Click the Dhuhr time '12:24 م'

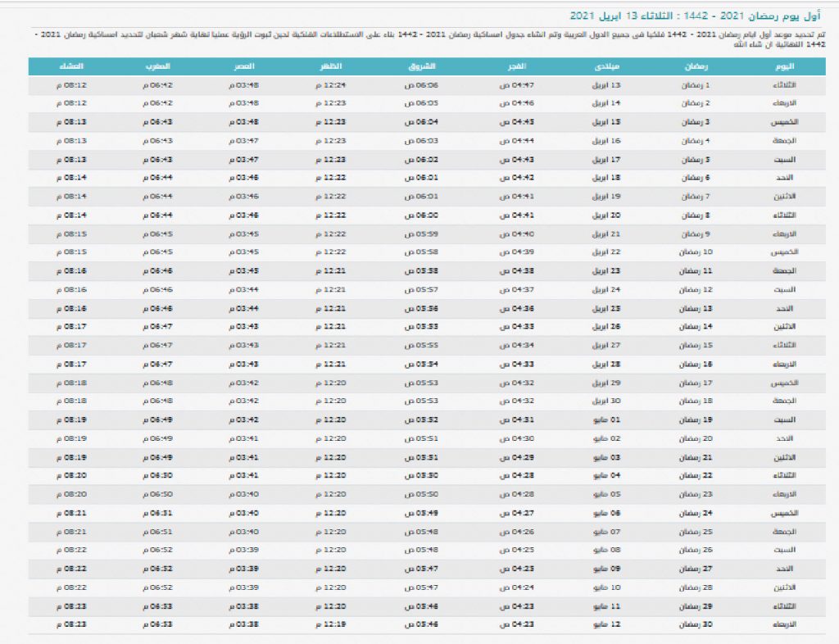point(331,85)
